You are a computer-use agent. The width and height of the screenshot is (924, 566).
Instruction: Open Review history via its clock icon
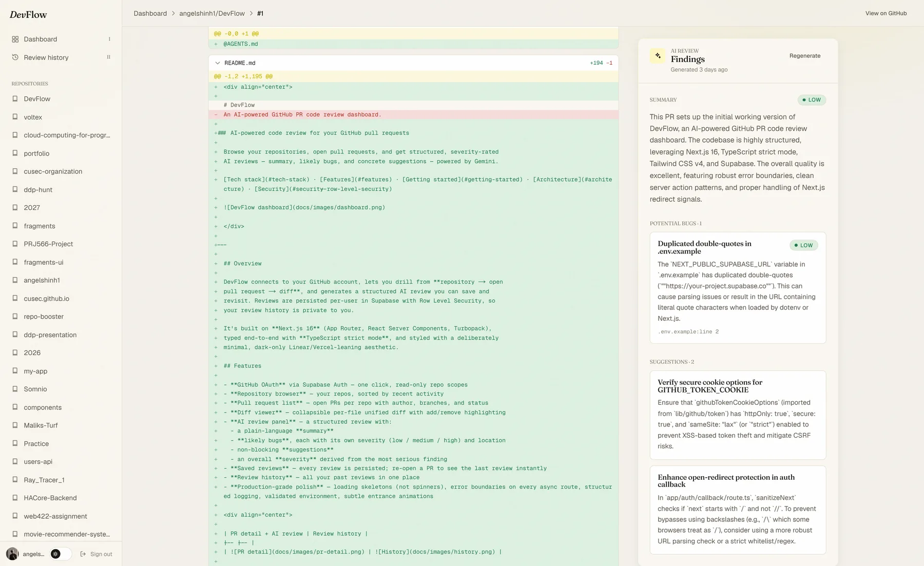(15, 57)
